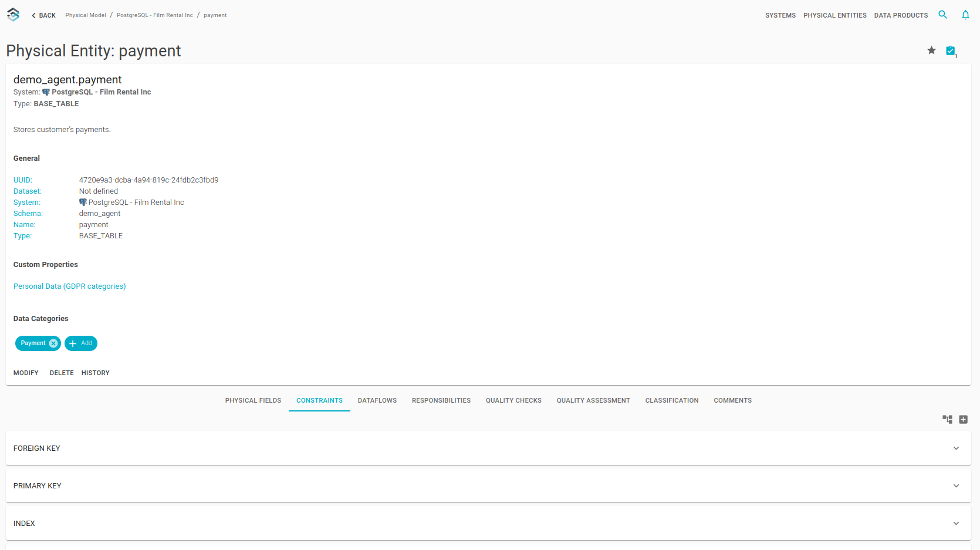Viewport: 980px width, 550px height.
Task: Click the Payment category chip label
Action: pos(33,343)
